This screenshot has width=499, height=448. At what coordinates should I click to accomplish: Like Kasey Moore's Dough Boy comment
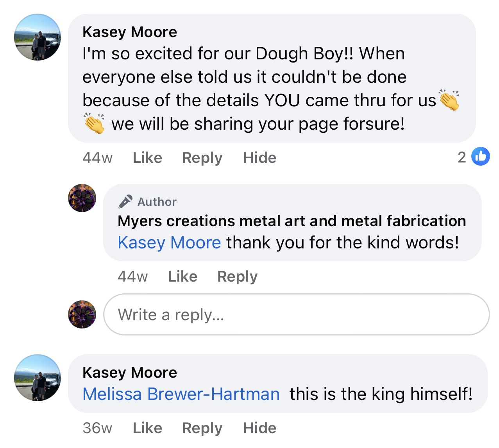click(x=147, y=158)
